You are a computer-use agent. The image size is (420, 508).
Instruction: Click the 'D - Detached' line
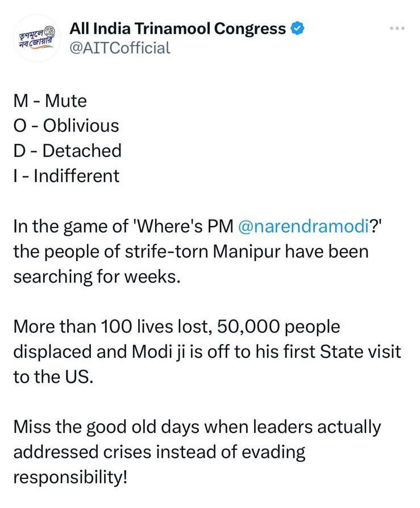67,151
